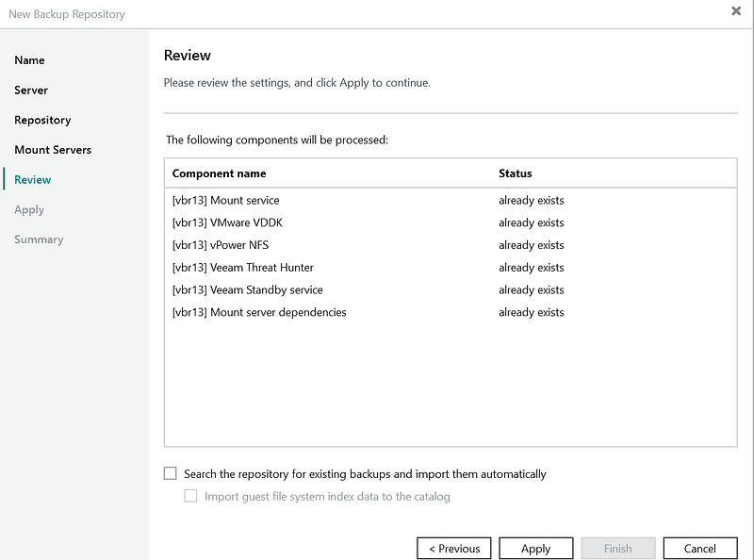Cancel the repository wizard

click(699, 548)
